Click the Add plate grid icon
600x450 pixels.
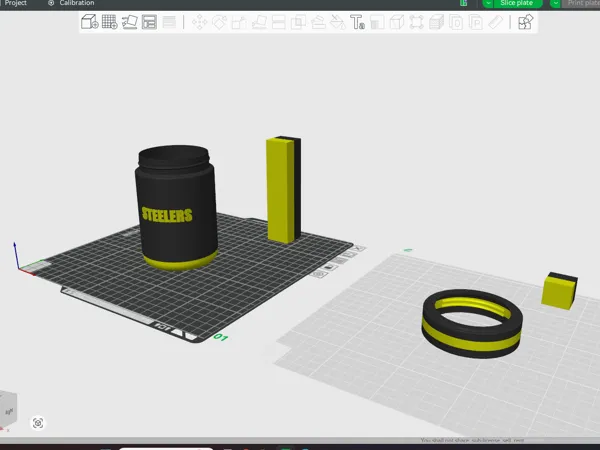[109, 22]
